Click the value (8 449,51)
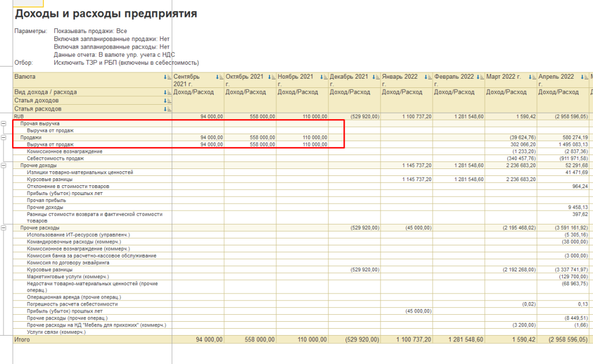This screenshot has height=364, width=593. (576, 318)
